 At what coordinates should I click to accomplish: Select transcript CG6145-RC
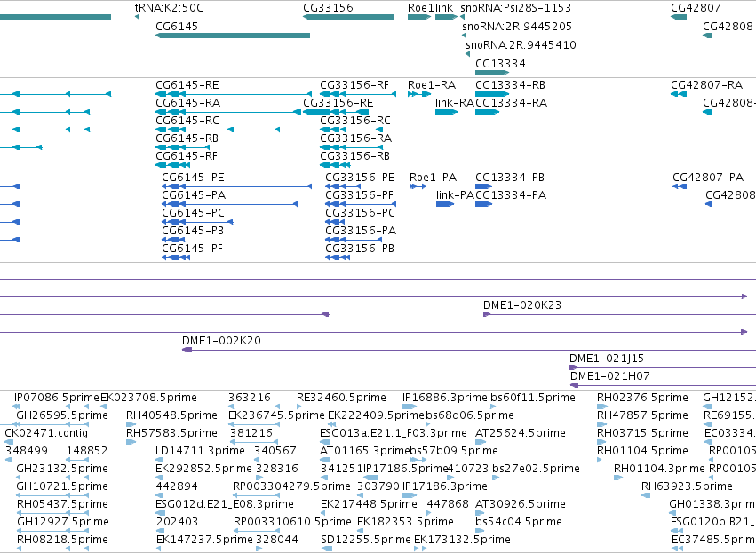[x=218, y=130]
